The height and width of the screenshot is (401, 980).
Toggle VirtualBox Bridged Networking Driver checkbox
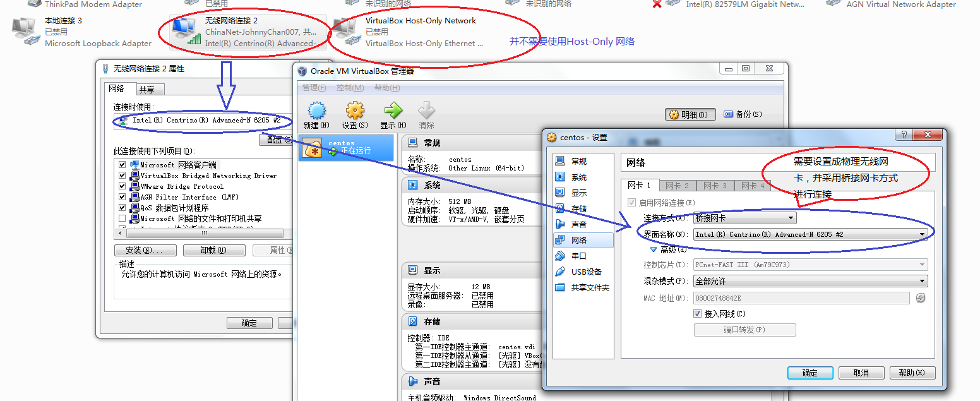[122, 176]
